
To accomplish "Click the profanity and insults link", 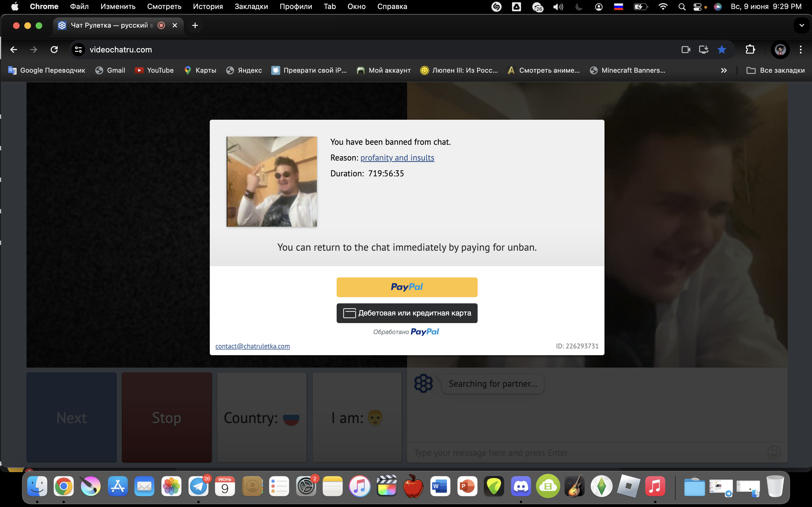I will click(x=397, y=158).
